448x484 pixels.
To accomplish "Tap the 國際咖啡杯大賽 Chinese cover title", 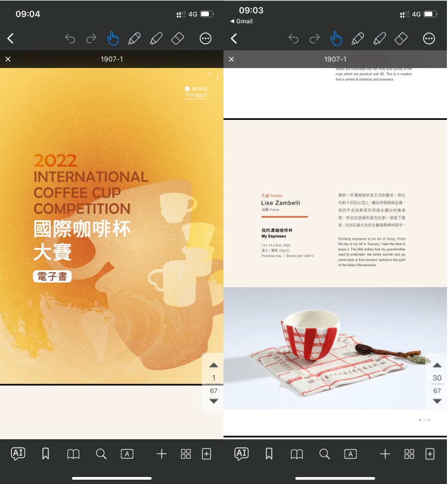I will click(x=82, y=241).
